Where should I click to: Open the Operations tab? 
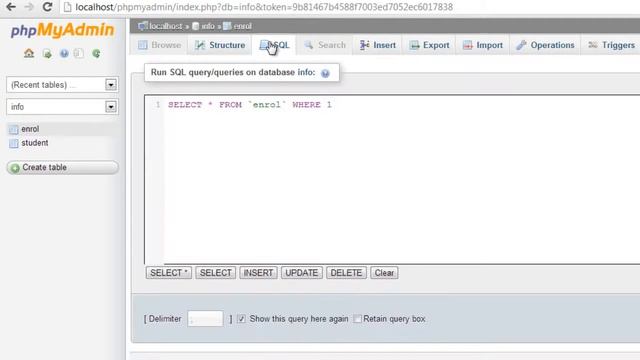coord(545,45)
